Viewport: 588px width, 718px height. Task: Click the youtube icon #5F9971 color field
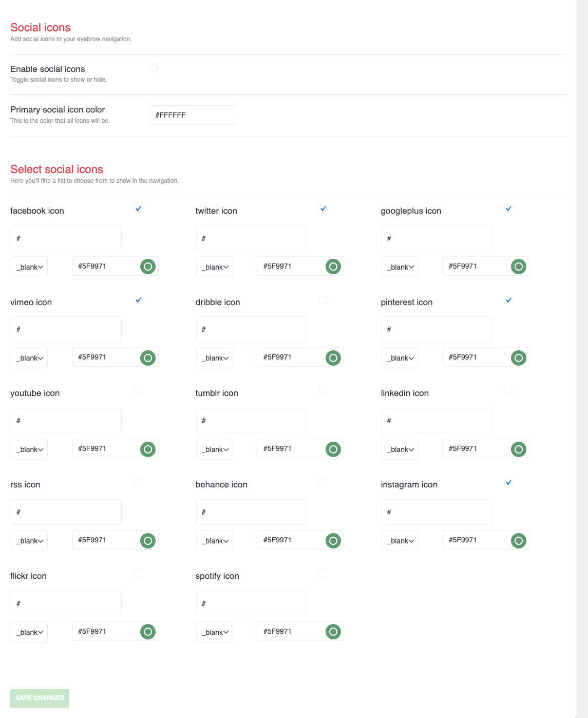tap(105, 449)
